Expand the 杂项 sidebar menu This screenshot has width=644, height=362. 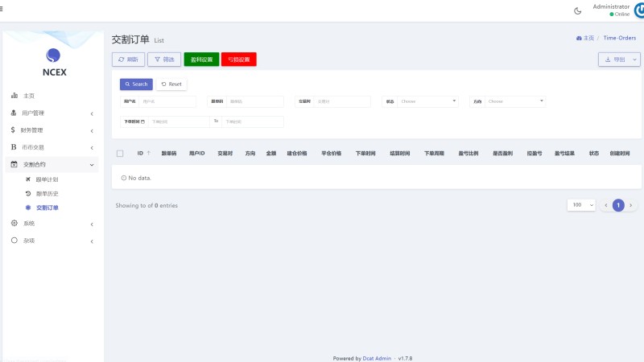tap(52, 241)
